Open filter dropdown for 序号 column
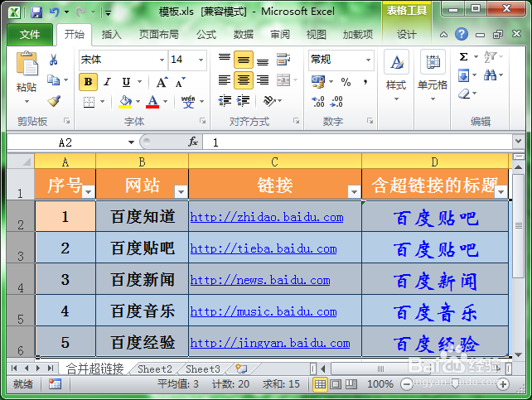The width and height of the screenshot is (532, 400). click(88, 191)
